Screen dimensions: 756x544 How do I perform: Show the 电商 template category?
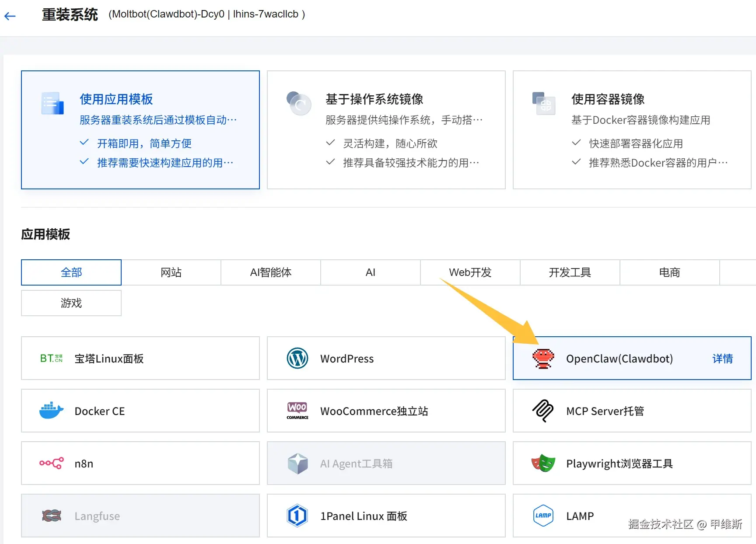click(670, 272)
